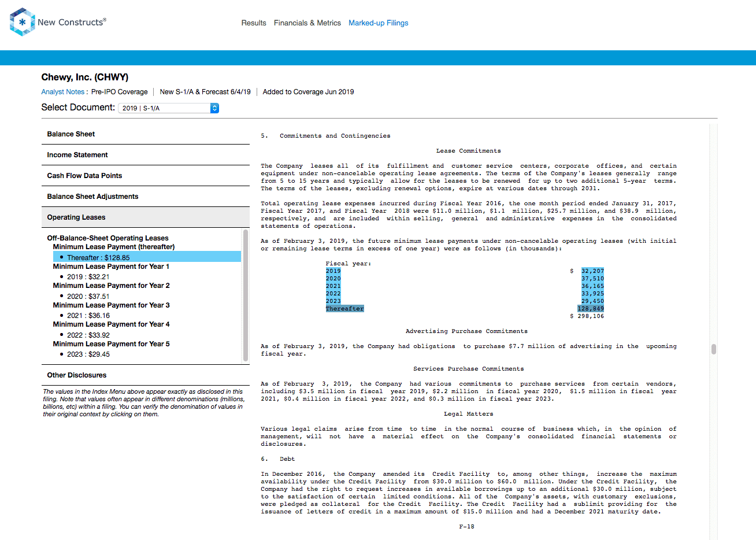756x540 pixels.
Task: Click highlighted value 33,925 in filing
Action: [x=592, y=294]
